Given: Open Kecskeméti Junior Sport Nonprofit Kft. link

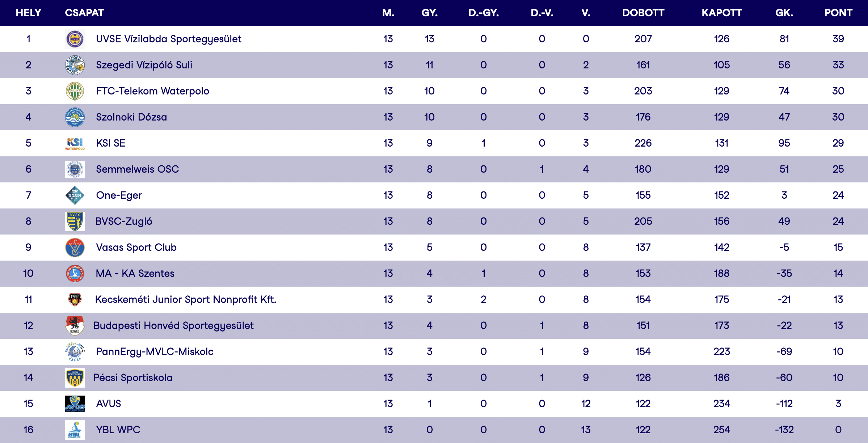Looking at the screenshot, I should click(185, 300).
